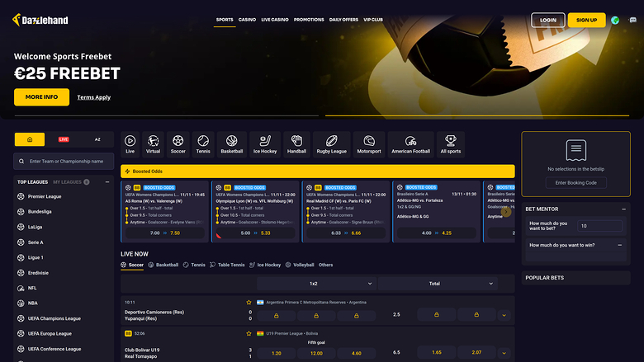Open the Terms Apply link
644x362 pixels.
coord(93,97)
